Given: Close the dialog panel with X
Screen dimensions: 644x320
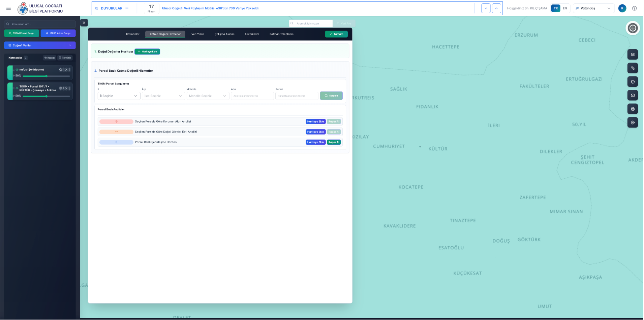Looking at the screenshot, I should coord(84,23).
